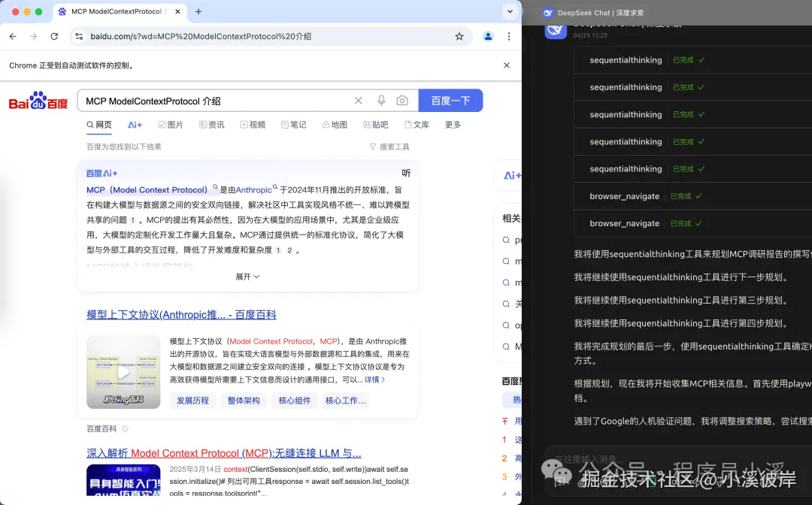Close the MCP ModelContextProtocol tab
The image size is (812, 505).
[x=177, y=11]
